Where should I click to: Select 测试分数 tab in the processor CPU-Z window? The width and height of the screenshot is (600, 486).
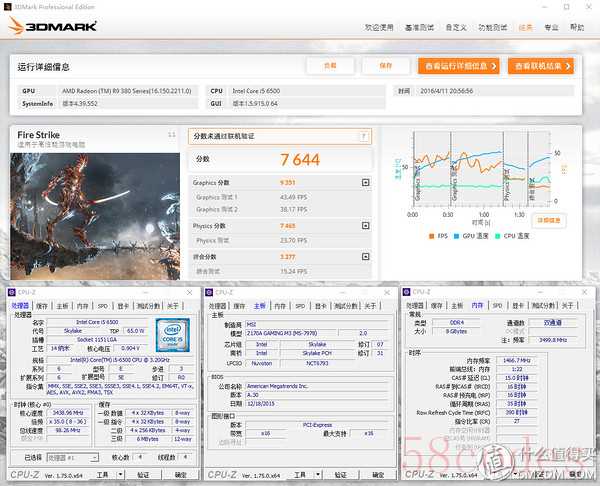[148, 306]
